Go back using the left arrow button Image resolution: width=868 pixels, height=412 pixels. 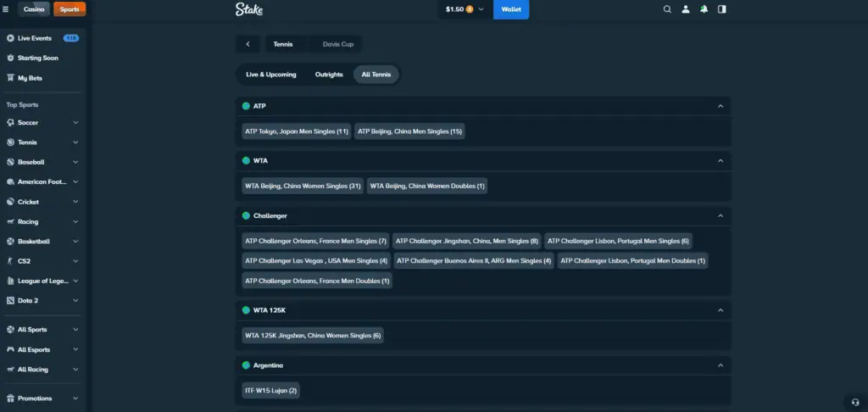[248, 44]
